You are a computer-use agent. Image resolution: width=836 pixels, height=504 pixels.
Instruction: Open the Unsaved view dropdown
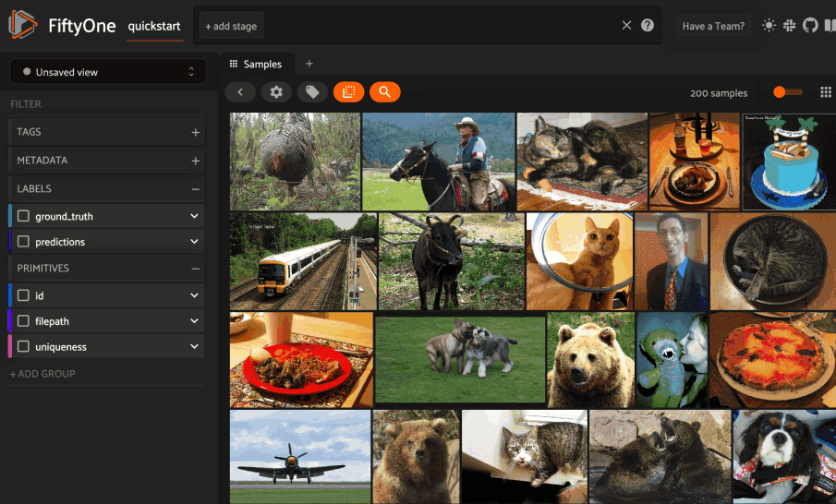coord(108,72)
